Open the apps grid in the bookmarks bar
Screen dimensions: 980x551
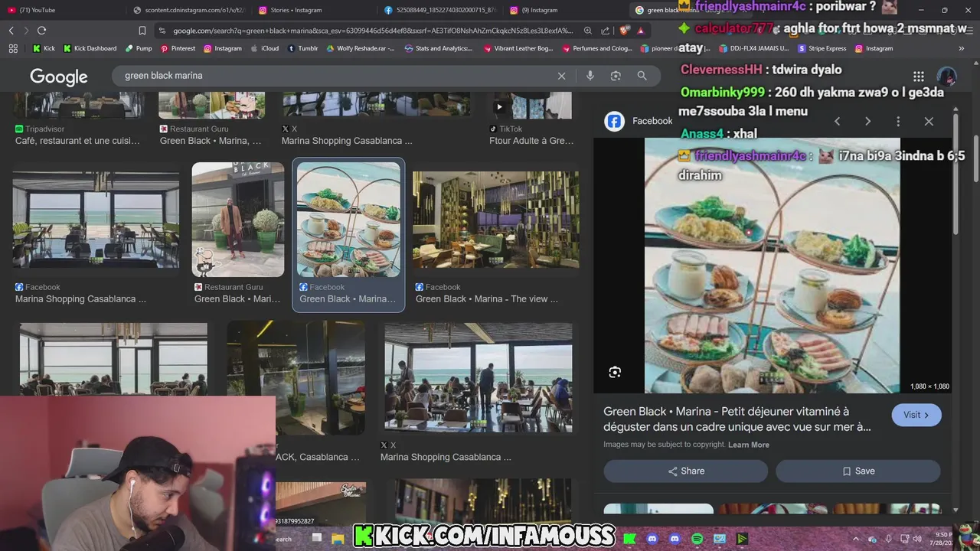[13, 48]
